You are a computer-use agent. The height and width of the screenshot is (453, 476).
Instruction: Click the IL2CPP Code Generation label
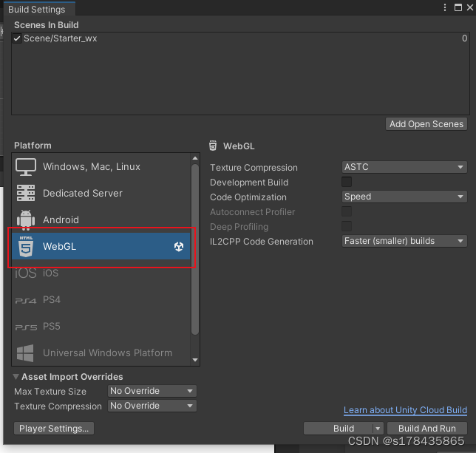click(x=262, y=241)
